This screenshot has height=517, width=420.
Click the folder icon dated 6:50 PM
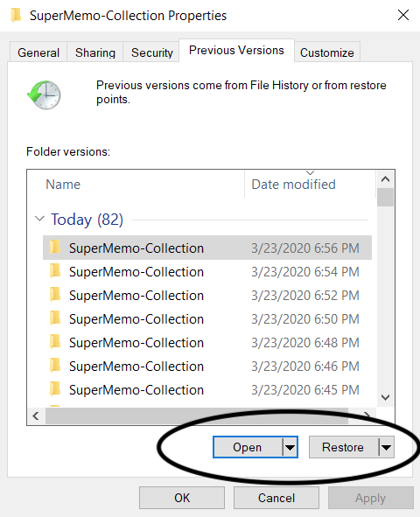click(x=55, y=318)
